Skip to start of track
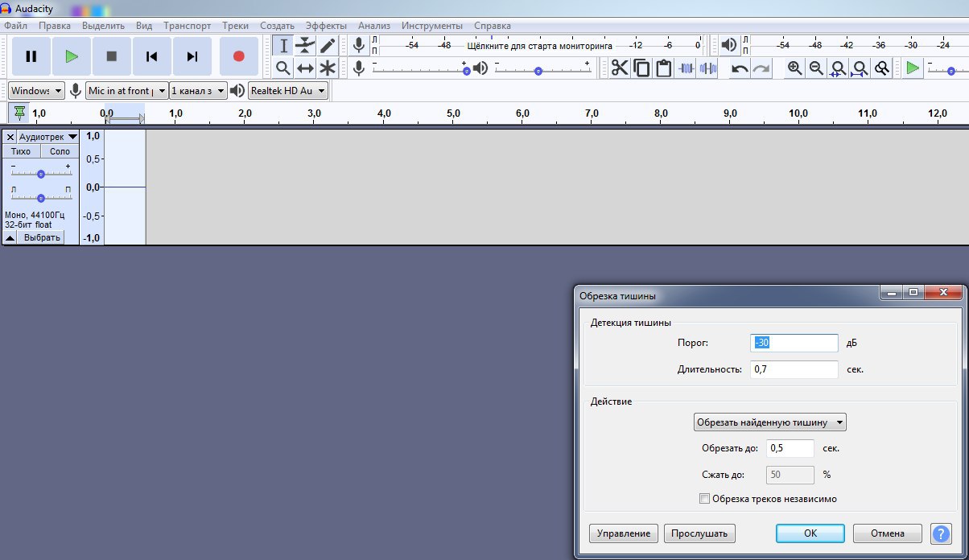Image resolution: width=969 pixels, height=560 pixels. [x=151, y=56]
